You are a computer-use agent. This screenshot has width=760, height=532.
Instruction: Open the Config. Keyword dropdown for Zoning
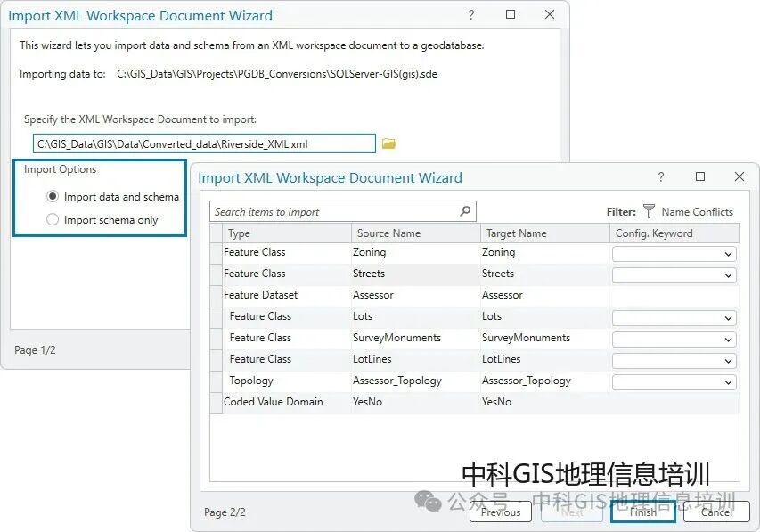coord(674,254)
